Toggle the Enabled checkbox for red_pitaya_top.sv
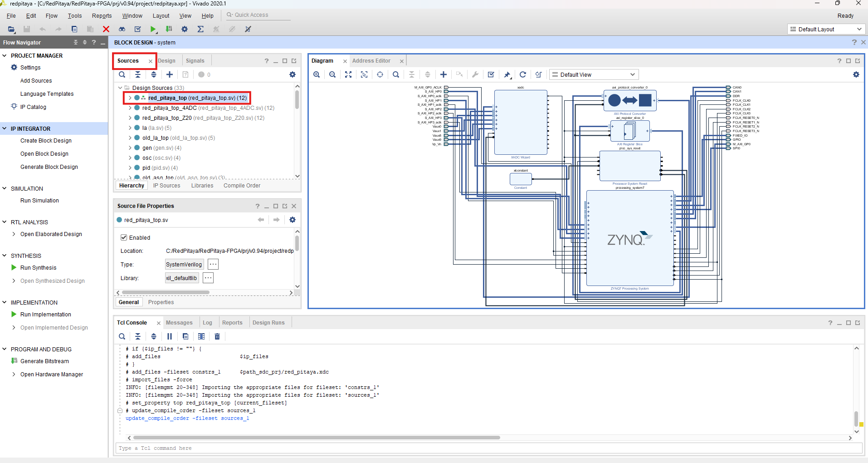 coord(123,237)
